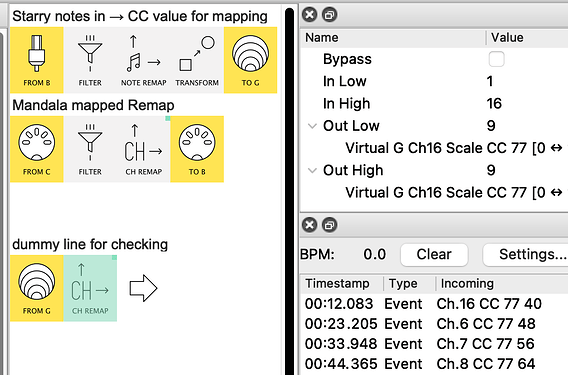Select the 00:23.205 event row
Screen dimensions: 568x375
434,324
